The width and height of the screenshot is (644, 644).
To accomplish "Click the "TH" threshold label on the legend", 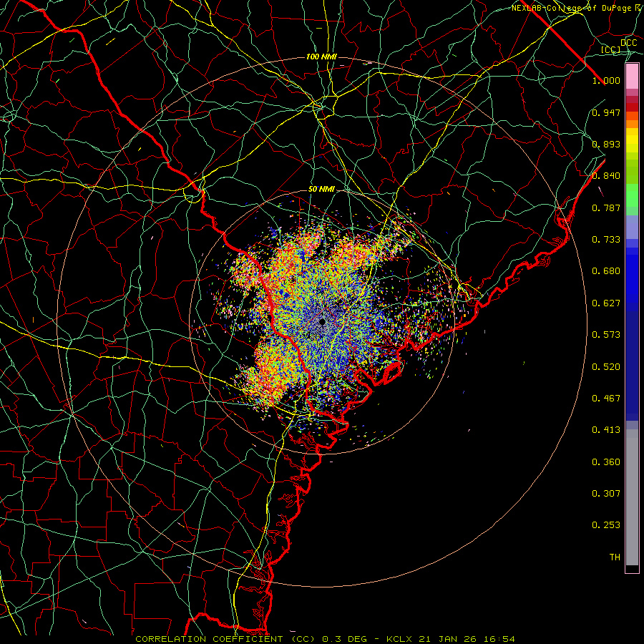I will [x=615, y=557].
